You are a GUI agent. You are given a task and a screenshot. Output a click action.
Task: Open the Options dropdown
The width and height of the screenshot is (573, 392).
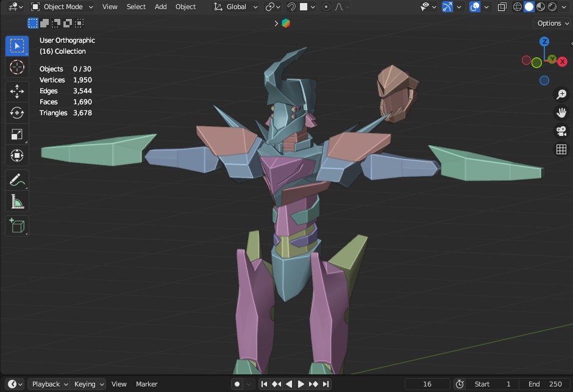tap(552, 23)
